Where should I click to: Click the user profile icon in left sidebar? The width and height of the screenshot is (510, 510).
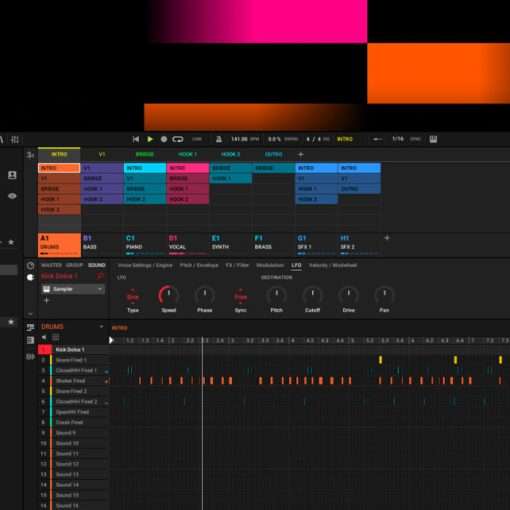click(x=12, y=175)
